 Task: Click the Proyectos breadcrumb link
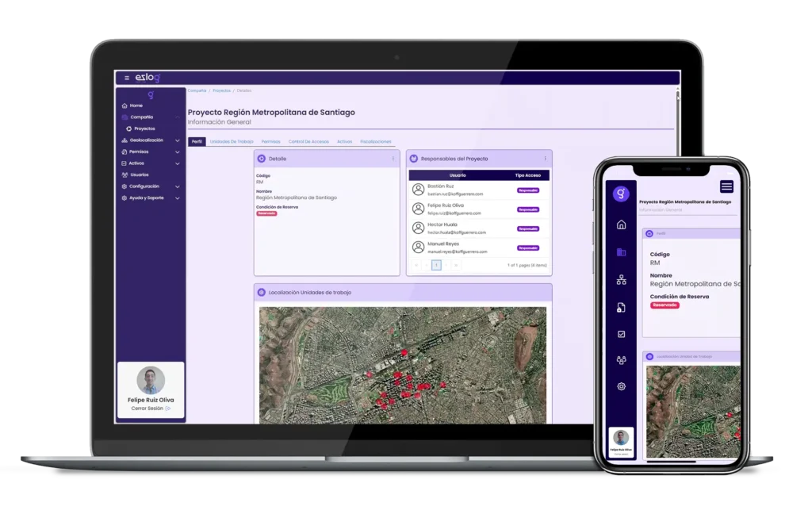tap(221, 90)
